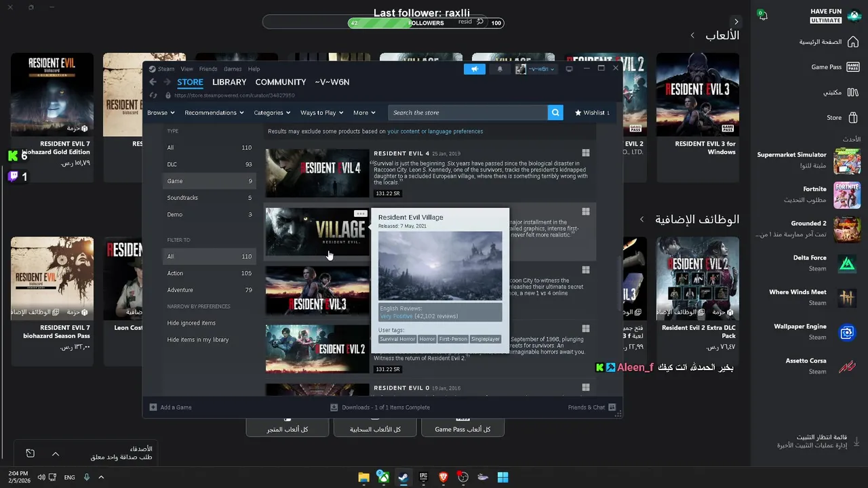Viewport: 868px width, 488px height.
Task: Open Epic Games Launcher from taskbar
Action: click(423, 477)
